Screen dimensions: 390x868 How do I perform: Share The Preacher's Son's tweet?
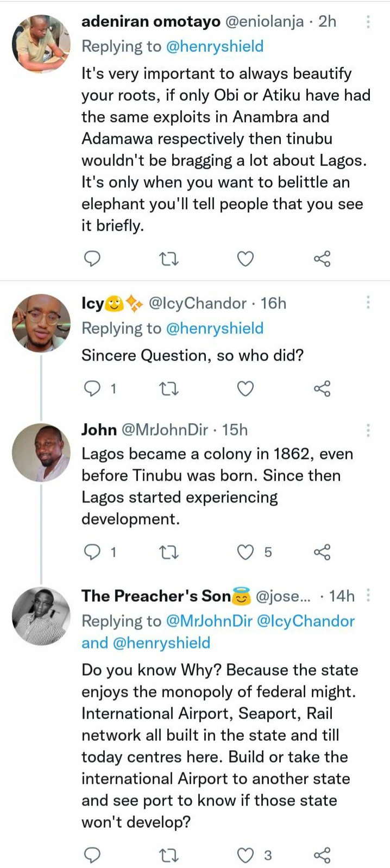point(322,856)
